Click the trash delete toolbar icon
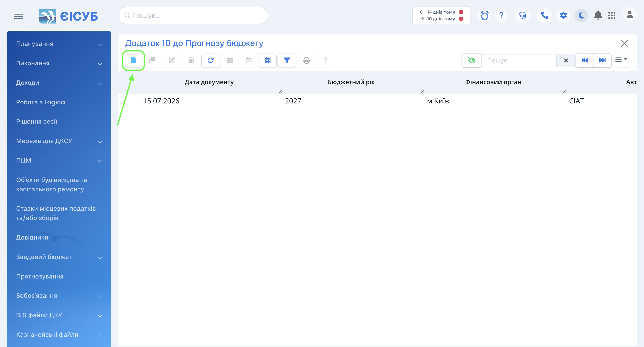This screenshot has height=347, width=644. click(x=191, y=60)
